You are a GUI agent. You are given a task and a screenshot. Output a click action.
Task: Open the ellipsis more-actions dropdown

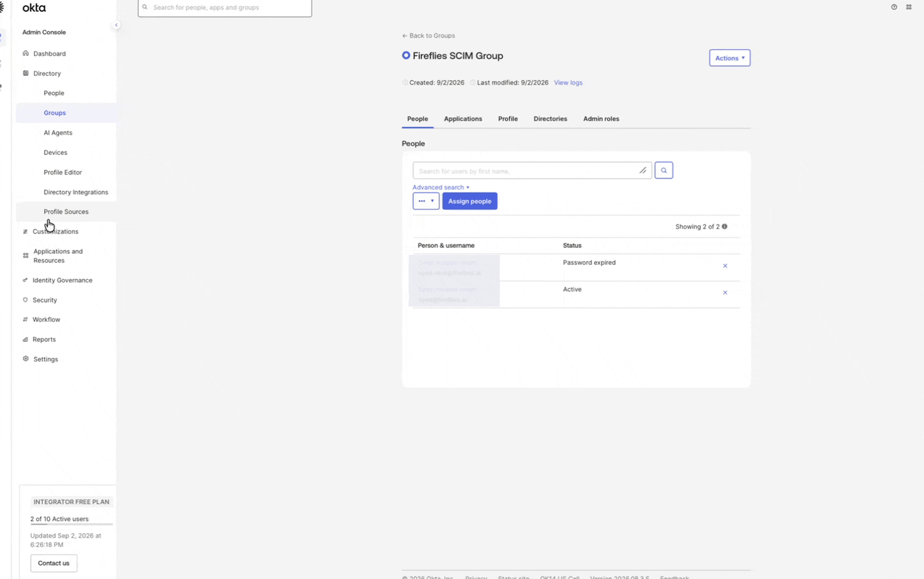(426, 201)
